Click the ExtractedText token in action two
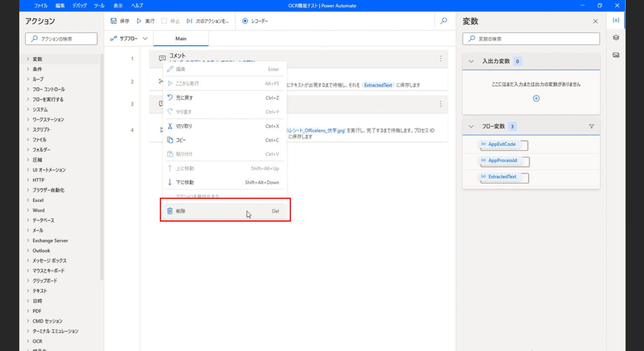 (378, 85)
